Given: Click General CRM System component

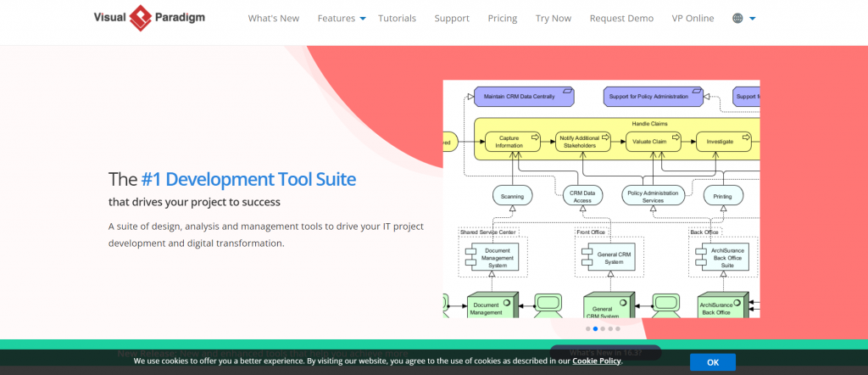Looking at the screenshot, I should point(609,258).
